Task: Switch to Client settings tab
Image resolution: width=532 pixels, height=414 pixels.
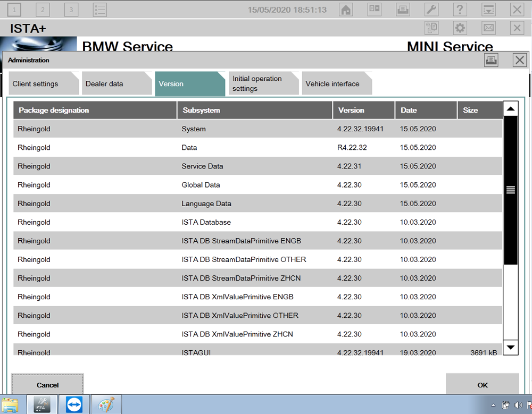Action: pyautogui.click(x=44, y=83)
